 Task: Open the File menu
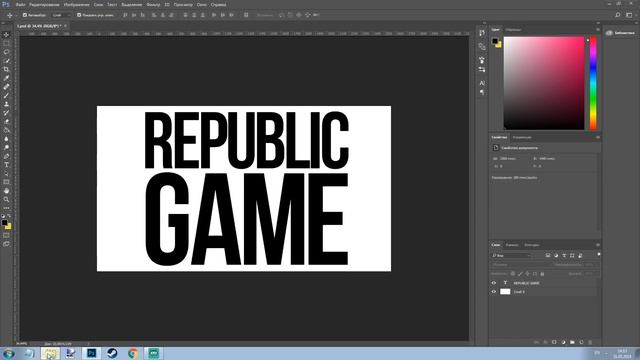tap(20, 4)
